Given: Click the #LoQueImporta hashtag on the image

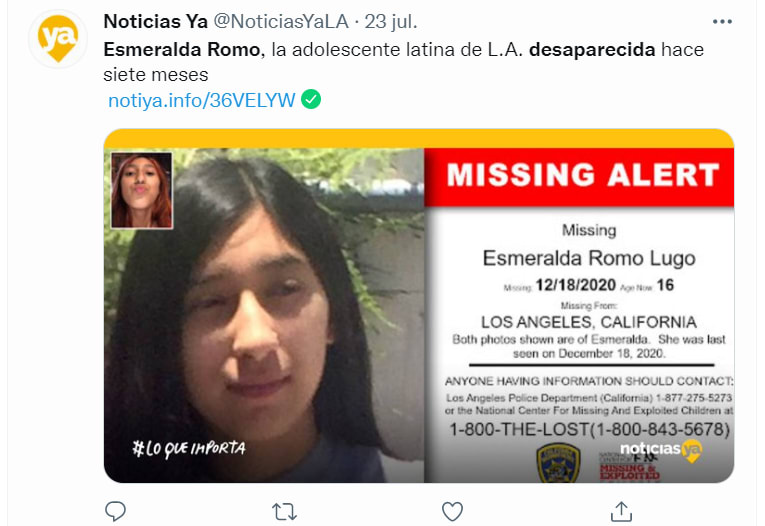Looking at the screenshot, I should point(189,448).
